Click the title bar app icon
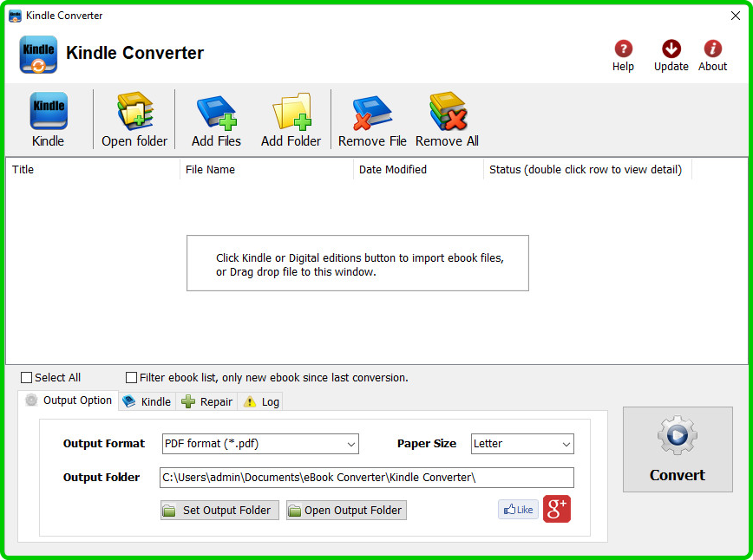753x560 pixels. tap(16, 16)
